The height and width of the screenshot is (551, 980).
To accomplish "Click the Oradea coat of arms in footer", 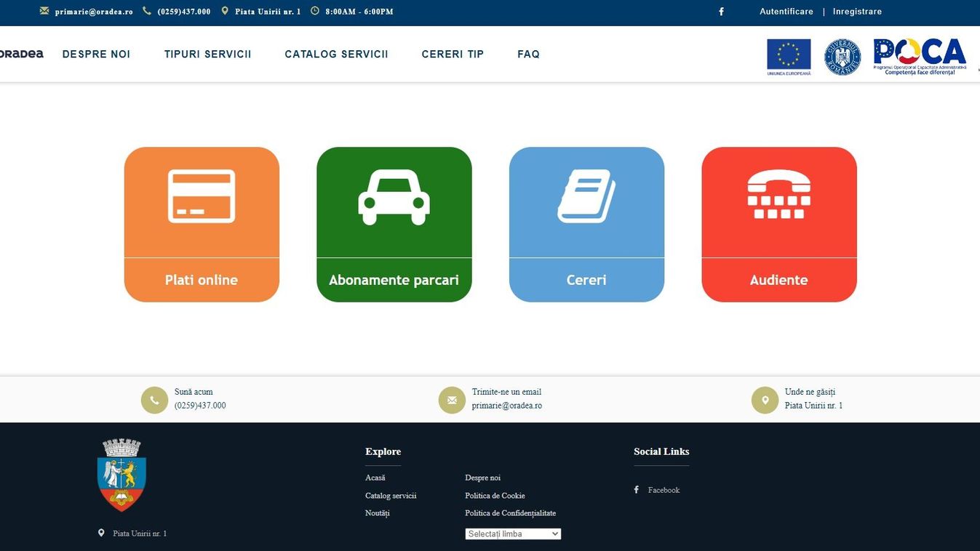I will (x=121, y=475).
